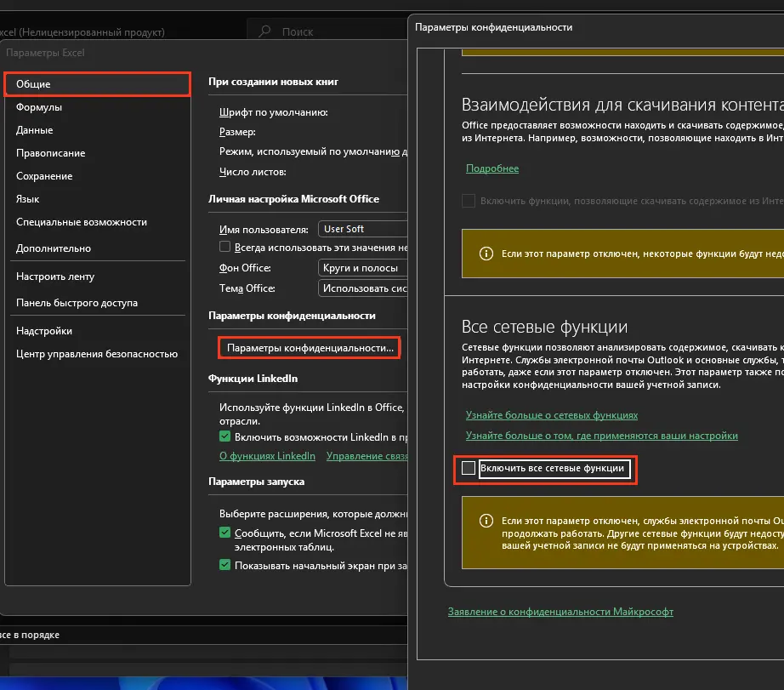Click info icon in lower yellow banner
The height and width of the screenshot is (690, 784).
click(486, 521)
